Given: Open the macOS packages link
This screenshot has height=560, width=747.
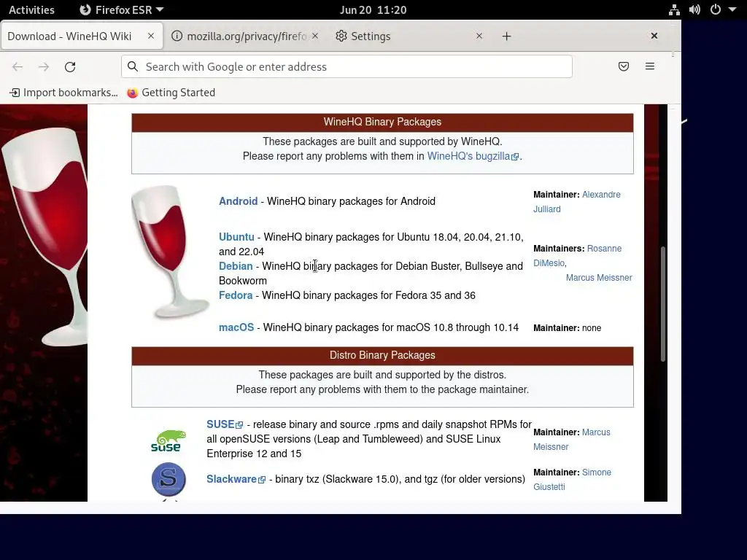Looking at the screenshot, I should point(236,327).
